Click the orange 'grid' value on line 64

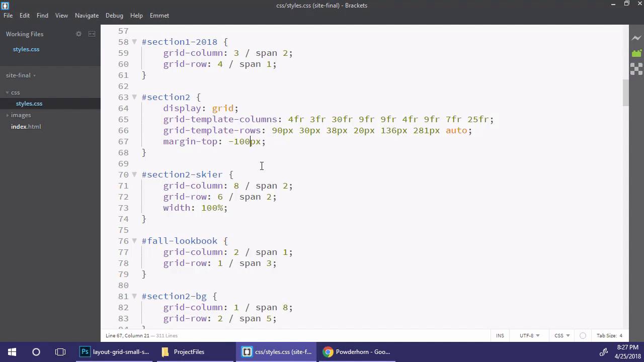[222, 108]
